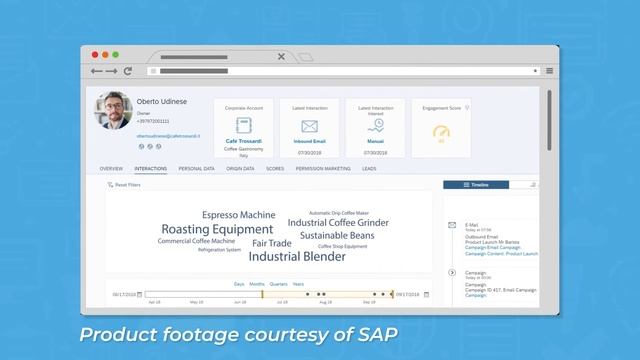Open the Inbound Email link

tap(309, 141)
